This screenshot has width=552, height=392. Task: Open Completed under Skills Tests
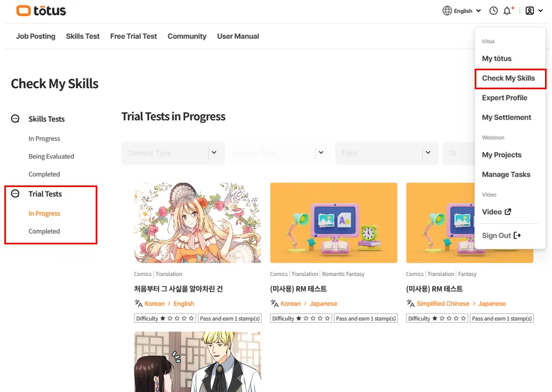[x=44, y=174]
